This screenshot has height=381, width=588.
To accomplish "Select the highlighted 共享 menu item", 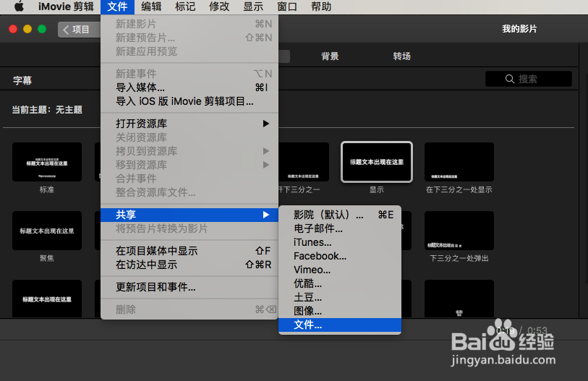I will click(x=189, y=215).
